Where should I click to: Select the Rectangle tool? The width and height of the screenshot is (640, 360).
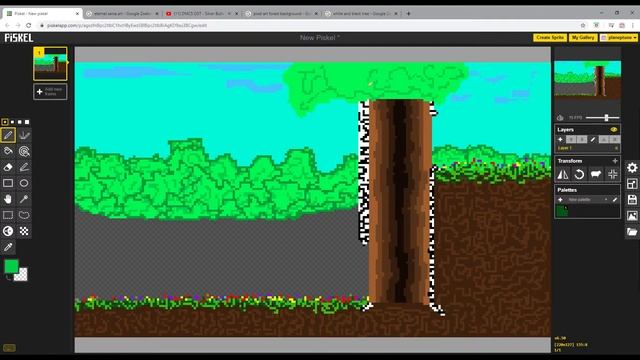pos(8,183)
